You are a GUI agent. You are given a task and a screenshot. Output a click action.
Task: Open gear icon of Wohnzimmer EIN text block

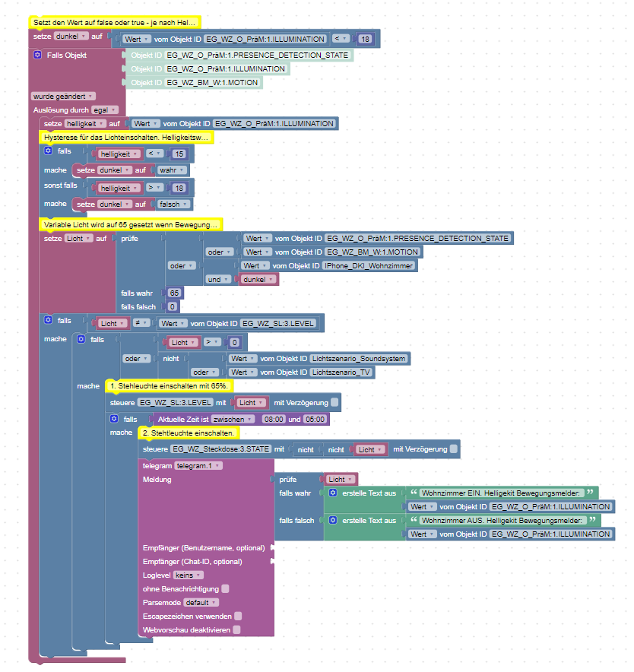pos(333,493)
